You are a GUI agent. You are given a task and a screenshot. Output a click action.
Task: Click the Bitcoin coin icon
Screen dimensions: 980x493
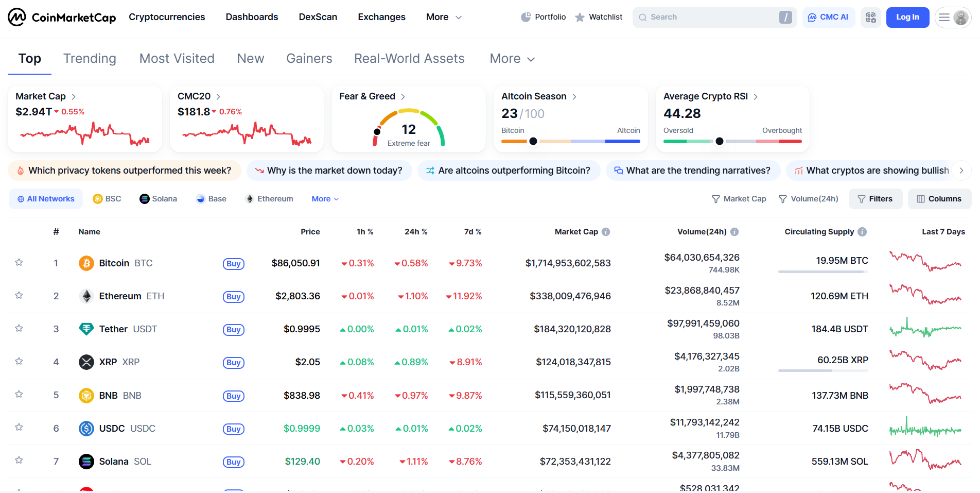(x=86, y=263)
